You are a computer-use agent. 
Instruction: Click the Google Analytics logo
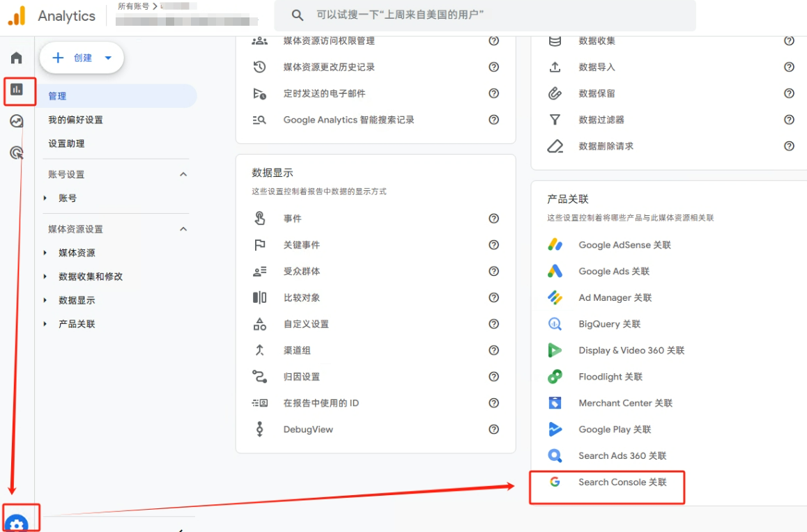pos(52,15)
